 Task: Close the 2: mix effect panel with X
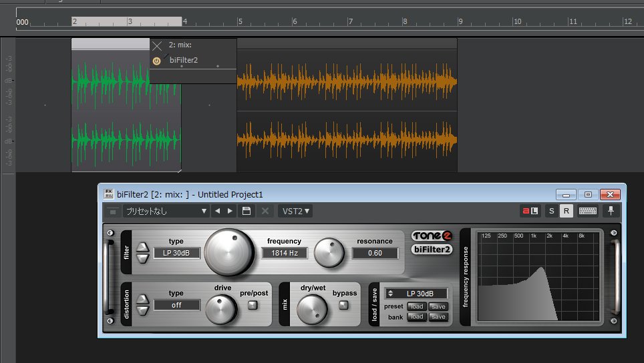coord(157,45)
